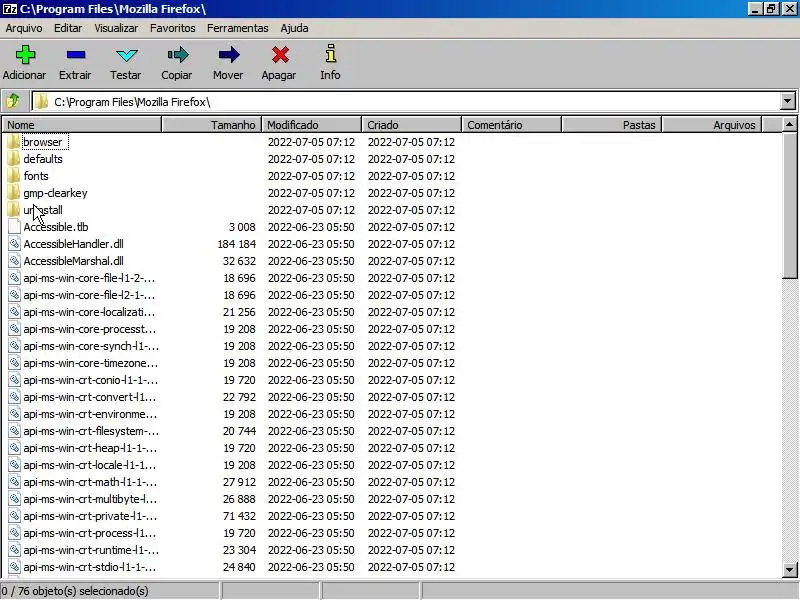Click the Mover arrow icon
The width and height of the screenshot is (800, 600).
[x=229, y=55]
